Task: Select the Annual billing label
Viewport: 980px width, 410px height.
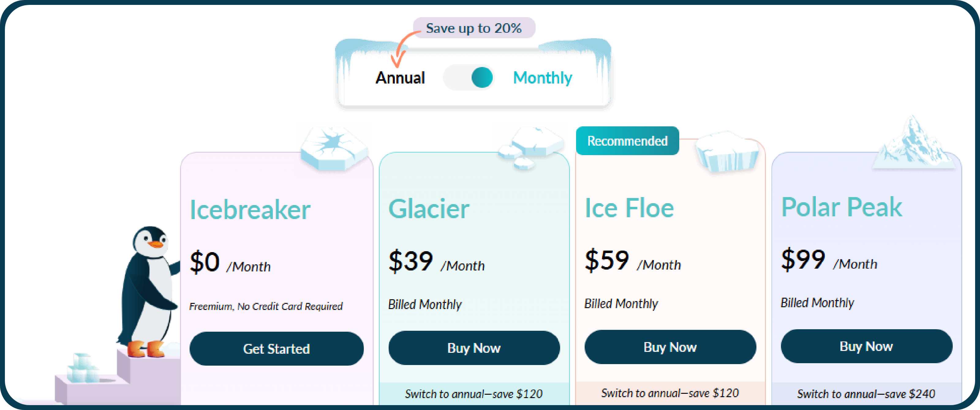Action: [400, 78]
